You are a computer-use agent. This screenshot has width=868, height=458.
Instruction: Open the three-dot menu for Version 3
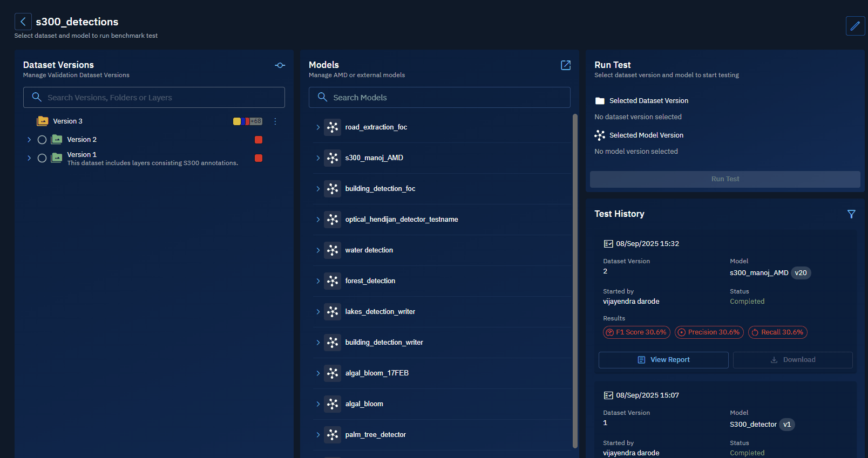point(275,121)
